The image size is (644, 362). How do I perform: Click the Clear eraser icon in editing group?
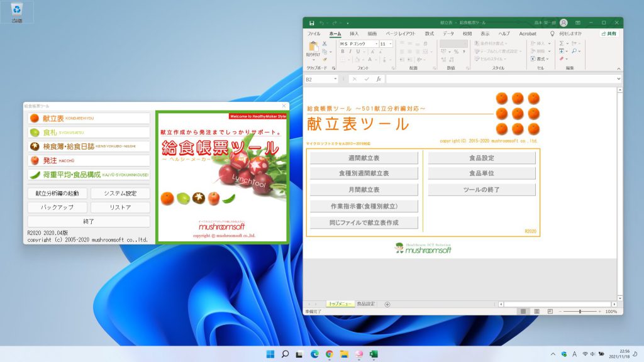pyautogui.click(x=562, y=59)
